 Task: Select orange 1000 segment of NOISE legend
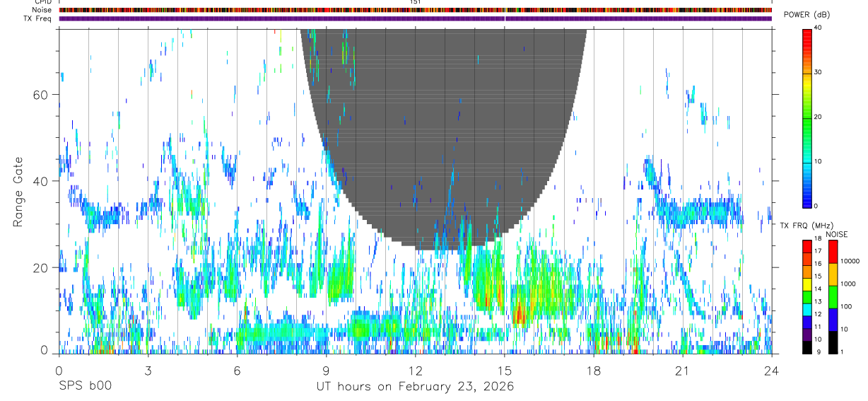[x=833, y=274]
